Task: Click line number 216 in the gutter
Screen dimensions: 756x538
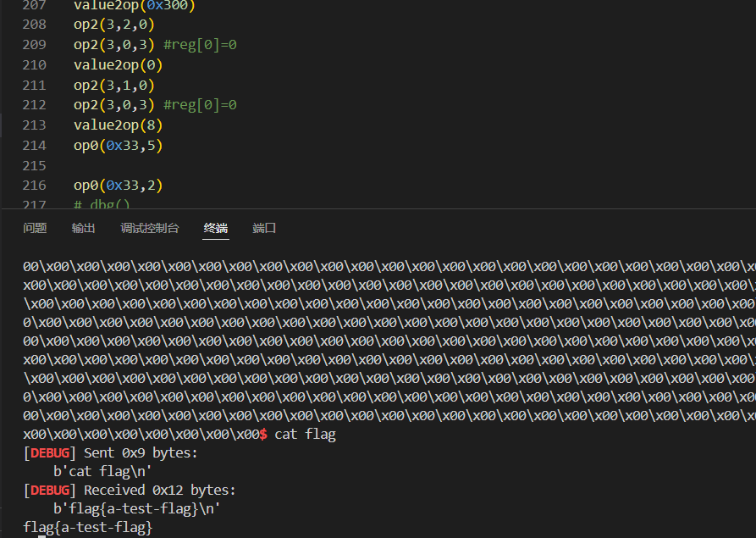Action: [x=35, y=185]
